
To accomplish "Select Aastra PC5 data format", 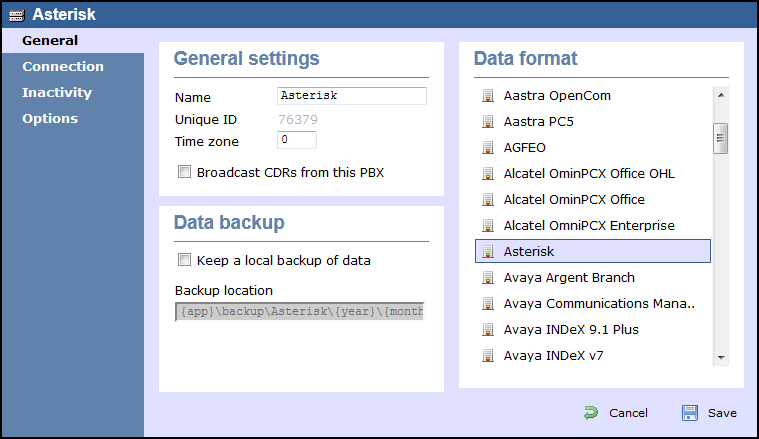I will pyautogui.click(x=593, y=121).
